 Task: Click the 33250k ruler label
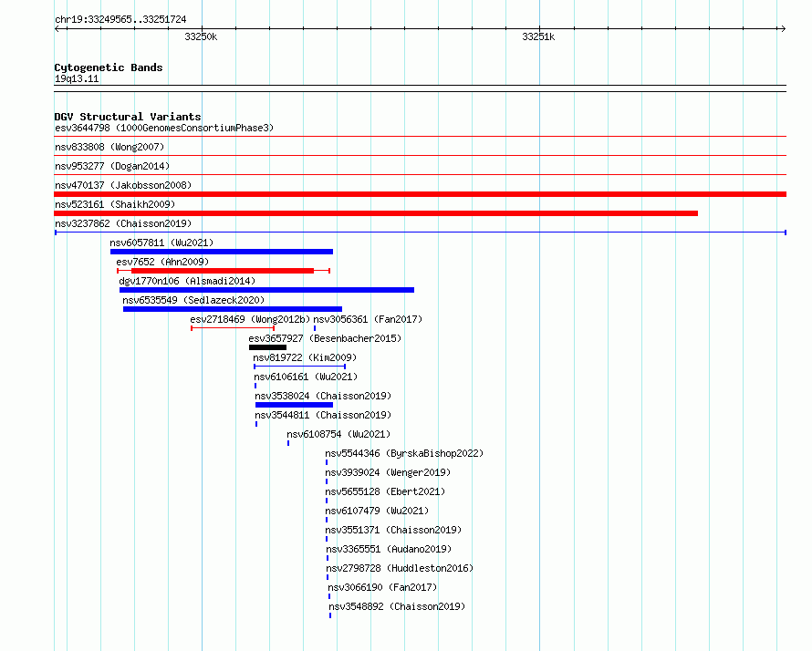201,36
